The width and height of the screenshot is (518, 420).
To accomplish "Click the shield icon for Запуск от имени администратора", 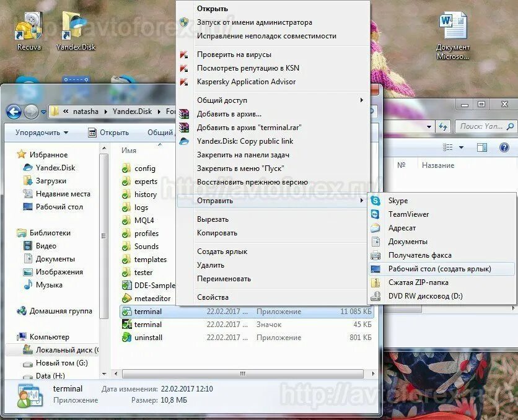I will coord(184,22).
